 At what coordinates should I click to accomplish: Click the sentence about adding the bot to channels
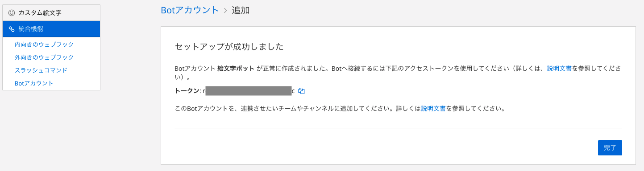[340, 108]
